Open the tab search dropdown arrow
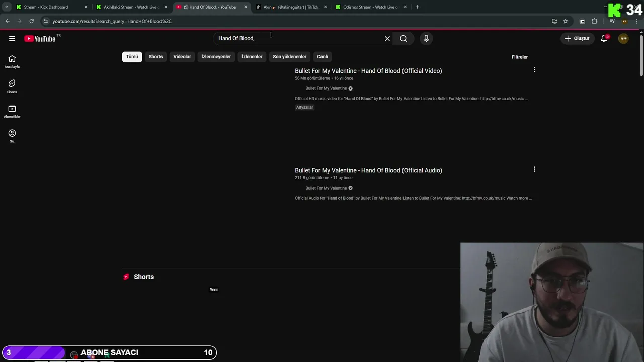This screenshot has height=362, width=644. [7, 7]
